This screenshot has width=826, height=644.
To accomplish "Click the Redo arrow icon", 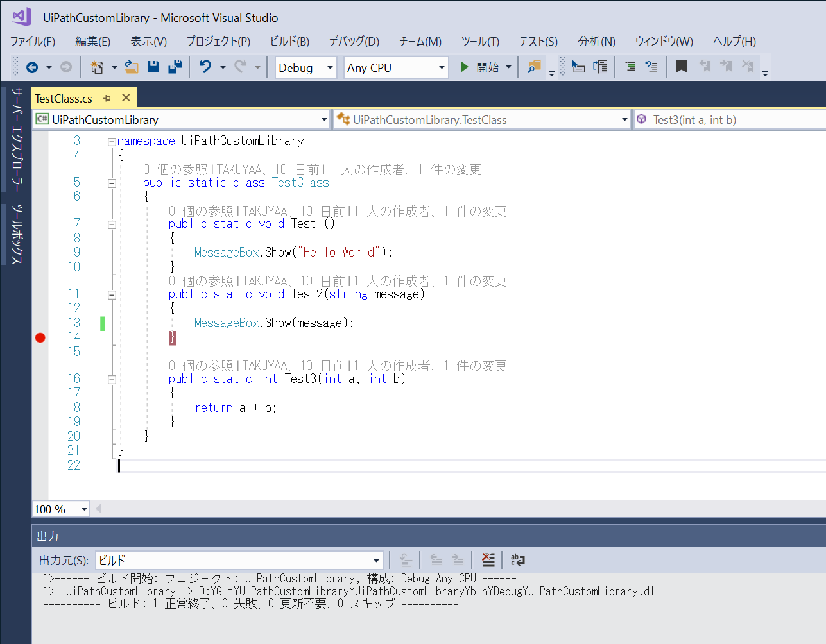I will [x=240, y=67].
